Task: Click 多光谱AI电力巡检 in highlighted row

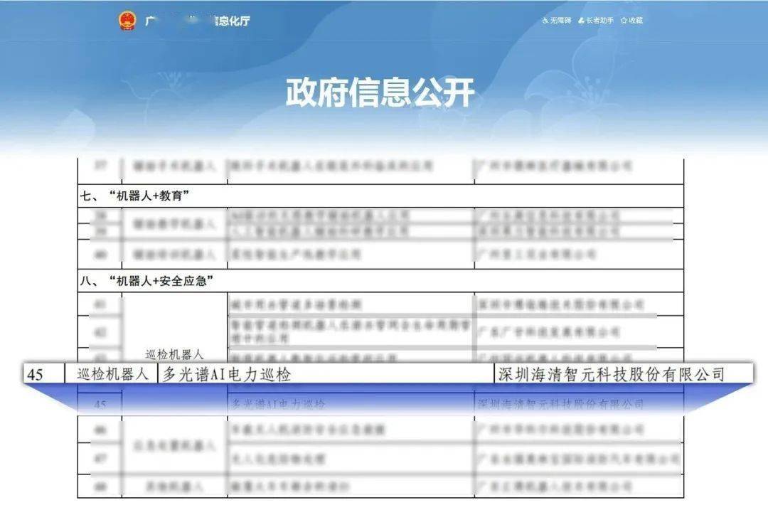Action: click(x=227, y=375)
